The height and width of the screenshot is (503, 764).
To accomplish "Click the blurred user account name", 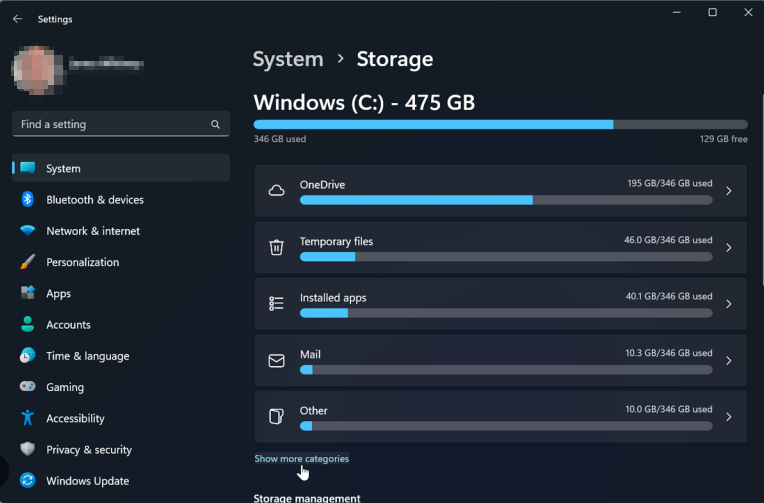I will [106, 64].
